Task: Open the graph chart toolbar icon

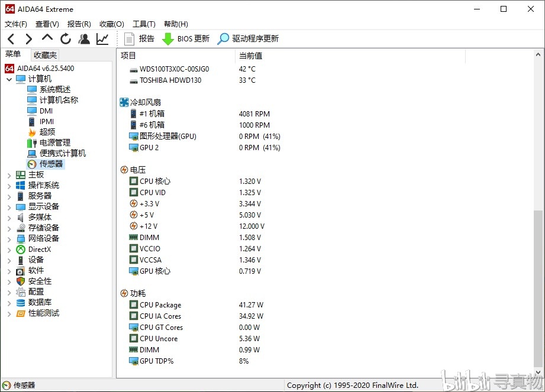Action: tap(102, 39)
